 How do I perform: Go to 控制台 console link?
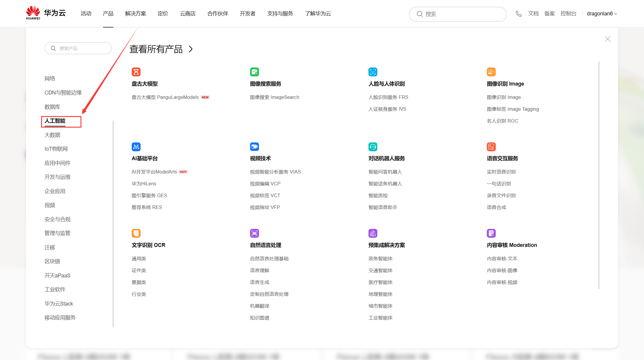pos(568,14)
